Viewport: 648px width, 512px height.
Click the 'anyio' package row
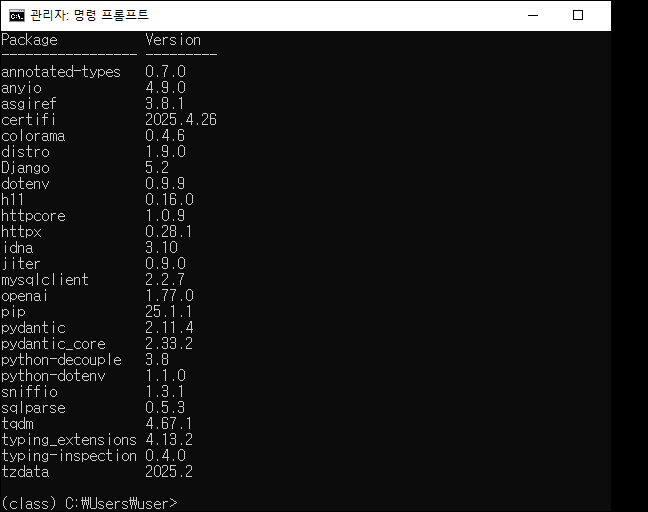[x=93, y=88]
